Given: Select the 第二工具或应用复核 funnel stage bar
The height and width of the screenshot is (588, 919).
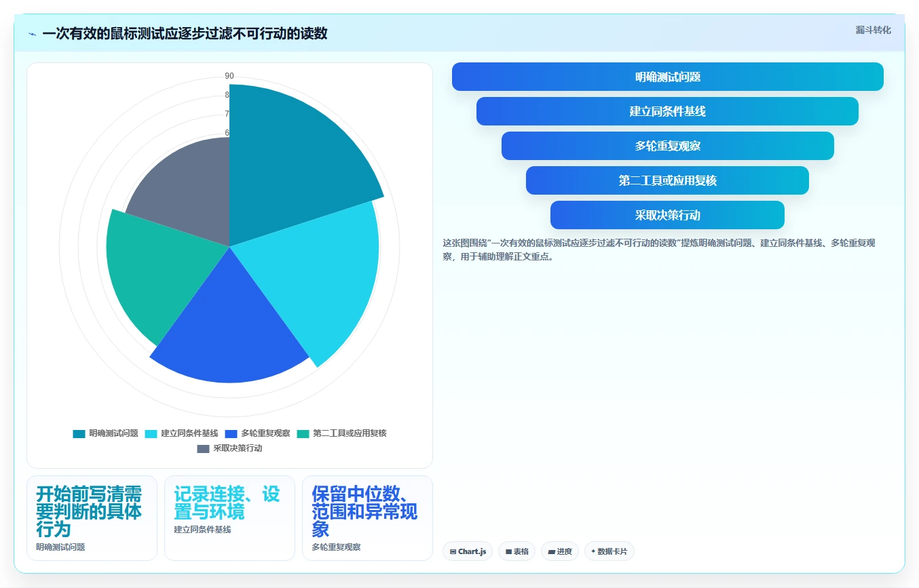Looking at the screenshot, I should [668, 180].
